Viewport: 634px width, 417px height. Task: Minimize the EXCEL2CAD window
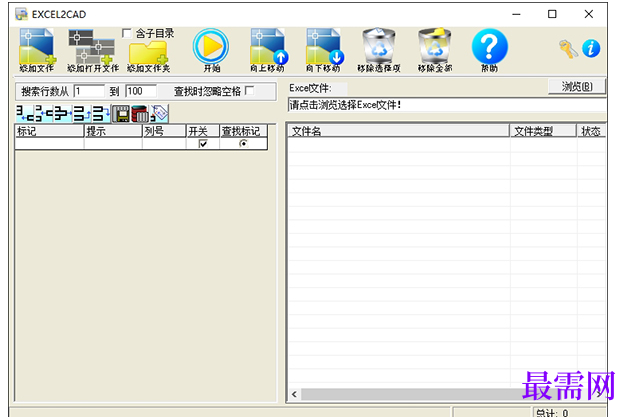point(516,14)
